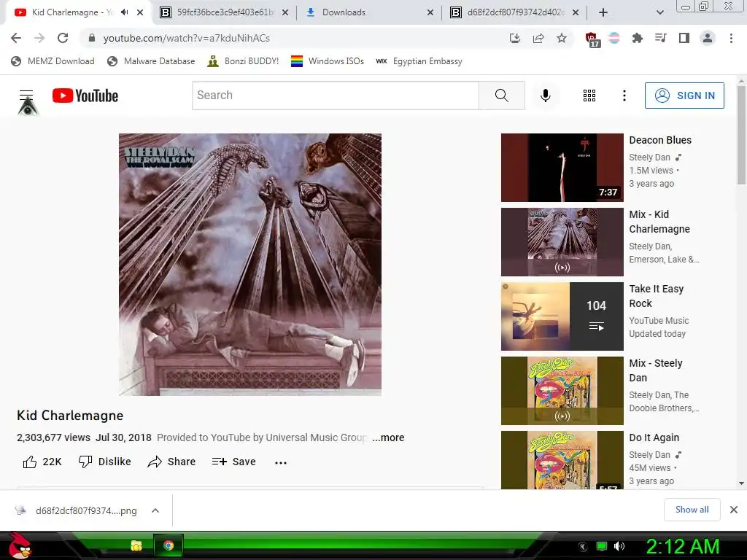Image resolution: width=747 pixels, height=560 pixels.
Task: Open the Chrome profile avatar
Action: pyautogui.click(x=708, y=38)
